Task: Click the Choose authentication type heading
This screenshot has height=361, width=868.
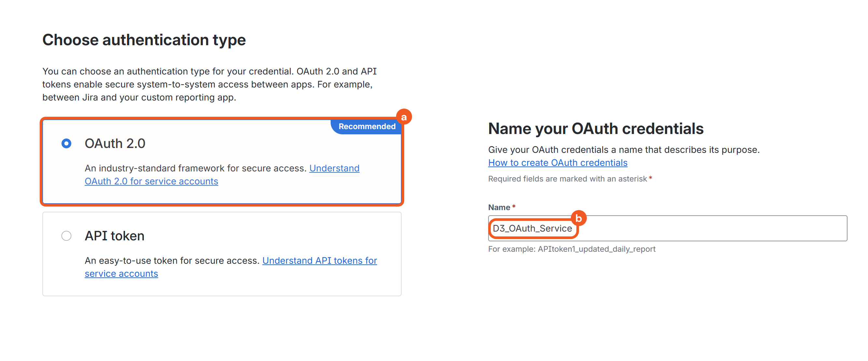Action: [x=144, y=40]
